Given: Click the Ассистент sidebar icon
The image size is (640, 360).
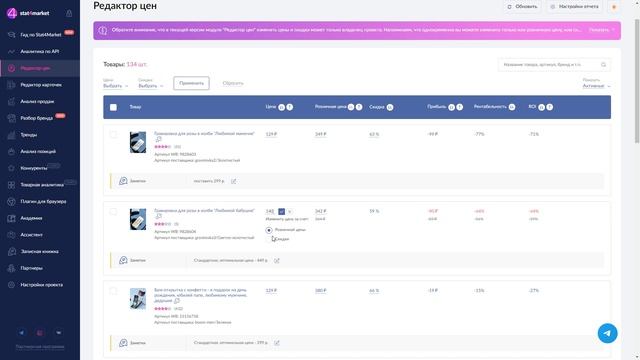Looking at the screenshot, I should click(x=11, y=235).
